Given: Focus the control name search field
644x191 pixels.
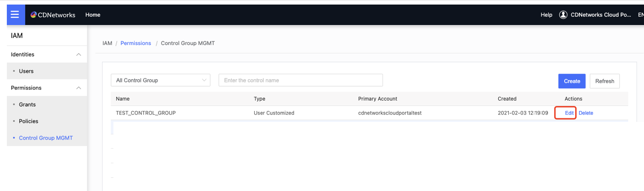Looking at the screenshot, I should click(x=301, y=80).
